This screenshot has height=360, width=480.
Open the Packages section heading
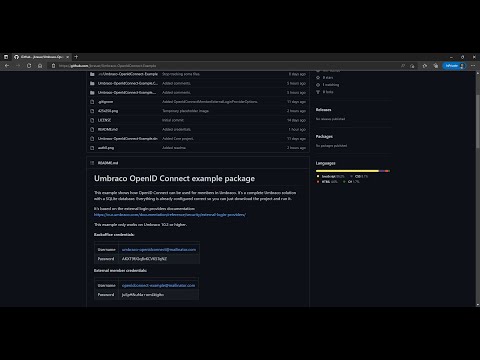tap(324, 136)
